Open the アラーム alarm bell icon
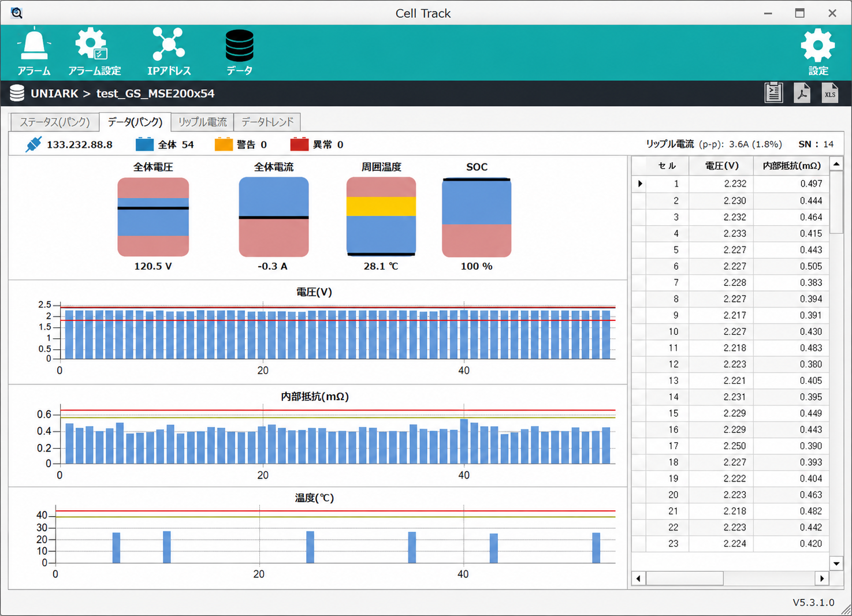This screenshot has width=852, height=616. pyautogui.click(x=34, y=51)
